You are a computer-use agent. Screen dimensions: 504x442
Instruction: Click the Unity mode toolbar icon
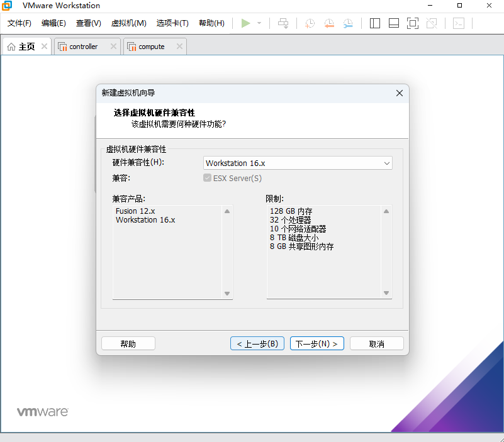pyautogui.click(x=432, y=23)
